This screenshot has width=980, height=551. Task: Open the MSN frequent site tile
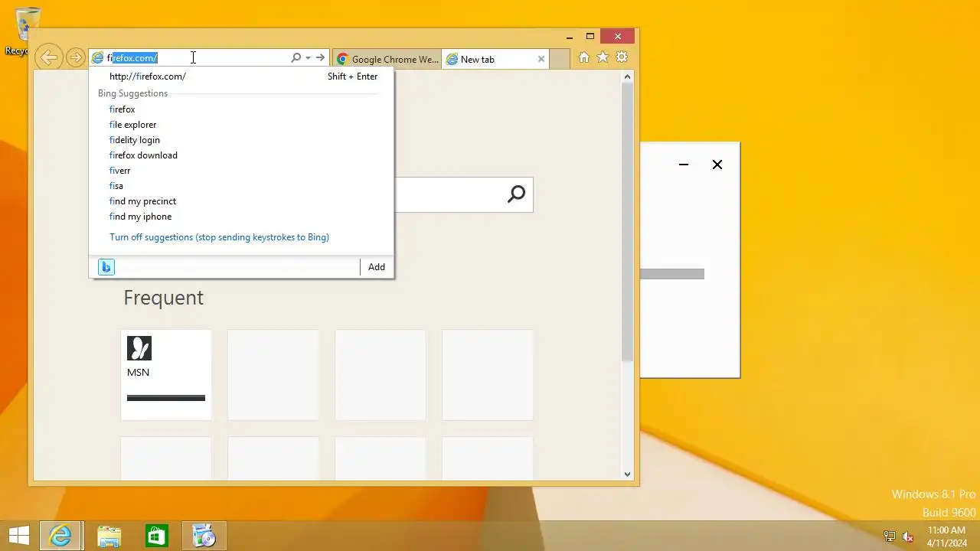pos(166,375)
